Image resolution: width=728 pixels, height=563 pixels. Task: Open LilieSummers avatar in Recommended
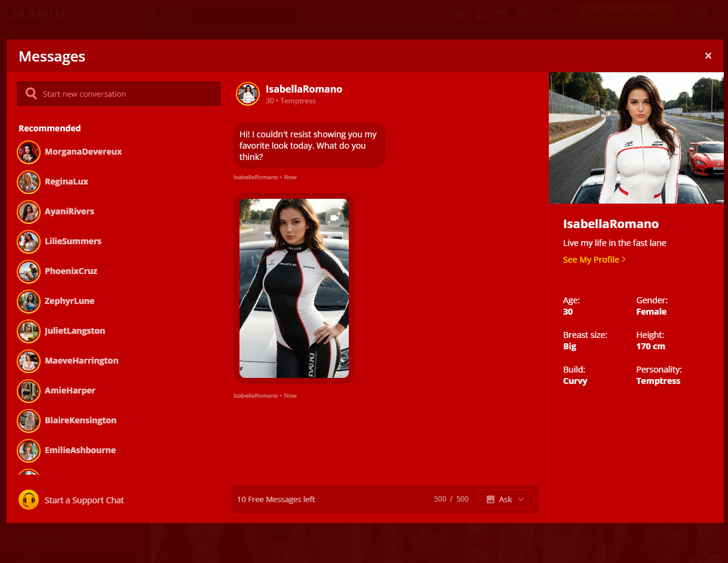point(29,242)
